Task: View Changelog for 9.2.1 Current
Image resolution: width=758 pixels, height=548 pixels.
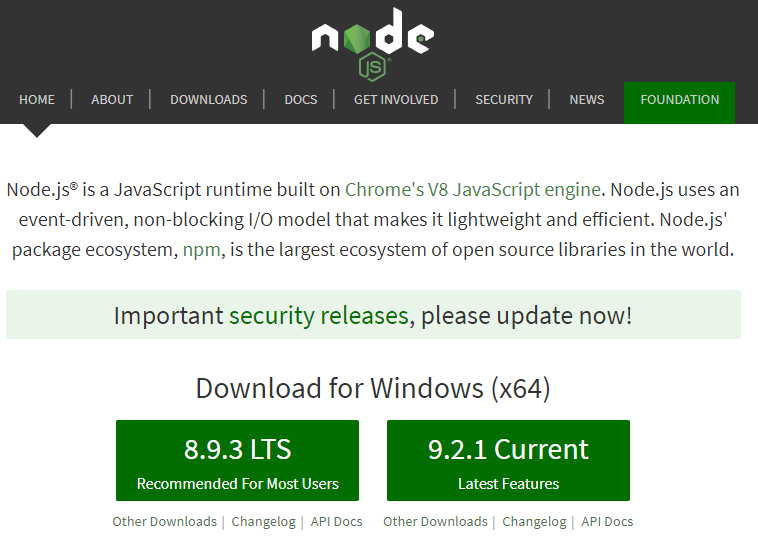Action: click(534, 521)
